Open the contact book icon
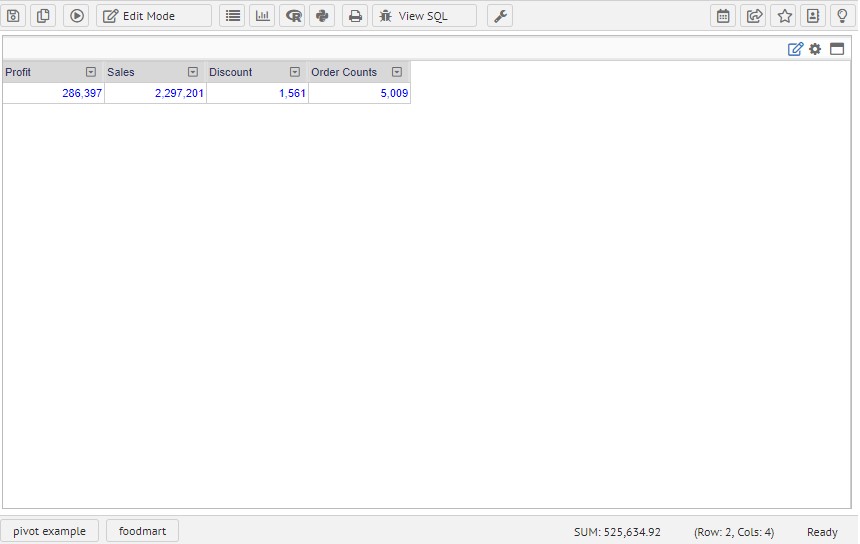The image size is (860, 544). point(813,16)
